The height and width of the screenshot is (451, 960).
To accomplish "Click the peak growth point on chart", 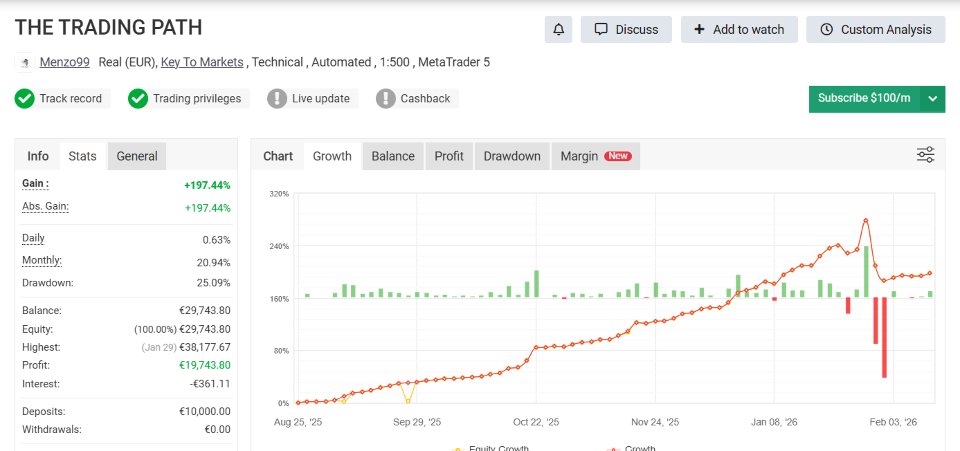I will tap(865, 220).
